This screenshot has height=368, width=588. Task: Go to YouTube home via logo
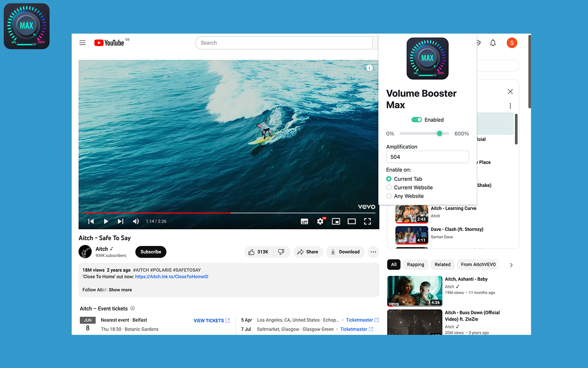[109, 43]
